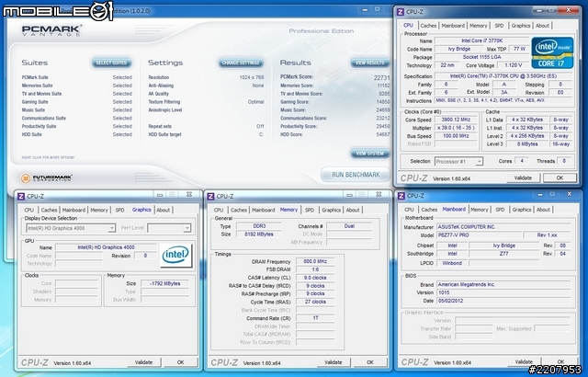The image size is (588, 377).
Task: Click the CHANGE SETTINGS button
Action: pos(241,63)
